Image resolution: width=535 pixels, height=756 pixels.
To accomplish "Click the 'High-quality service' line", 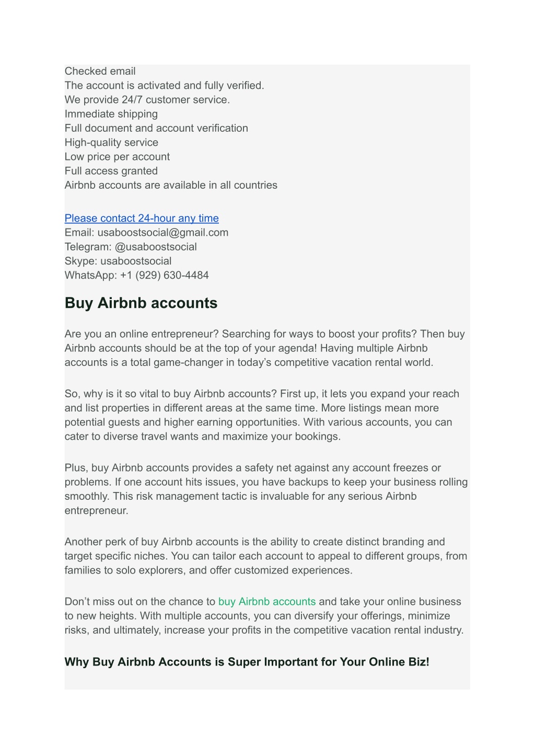I will pos(112,142).
